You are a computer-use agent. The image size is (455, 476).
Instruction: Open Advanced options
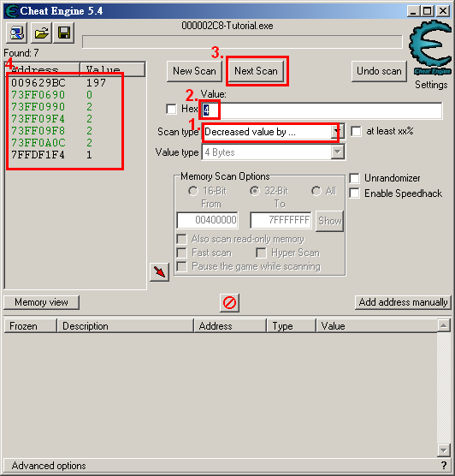(49, 466)
